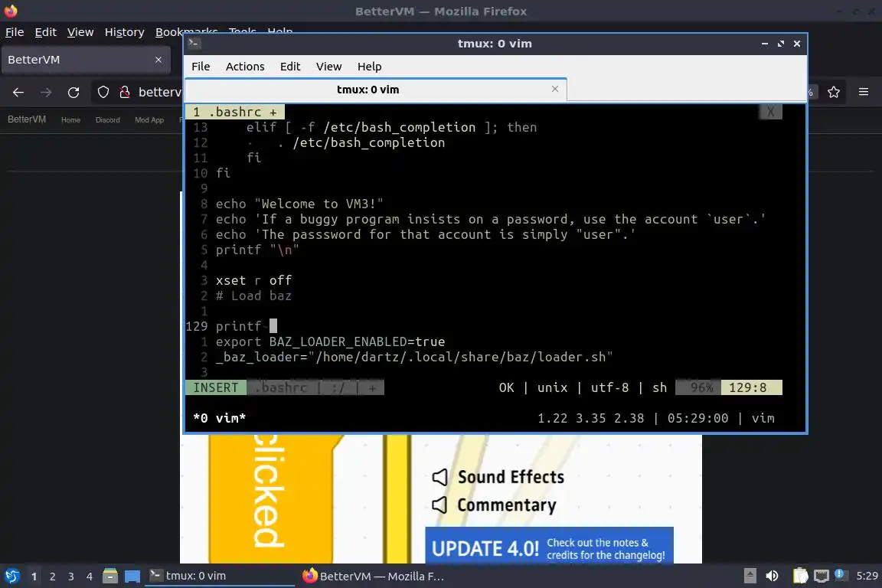This screenshot has width=882, height=588.
Task: Click the 'utf-8' encoding in vim statusline
Action: [x=609, y=387]
